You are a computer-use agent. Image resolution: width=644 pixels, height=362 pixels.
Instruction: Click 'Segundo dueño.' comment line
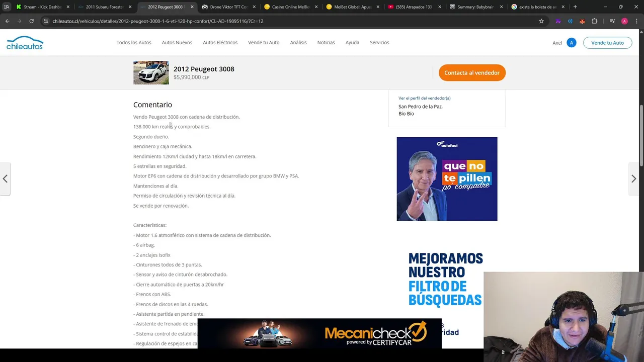pyautogui.click(x=151, y=137)
